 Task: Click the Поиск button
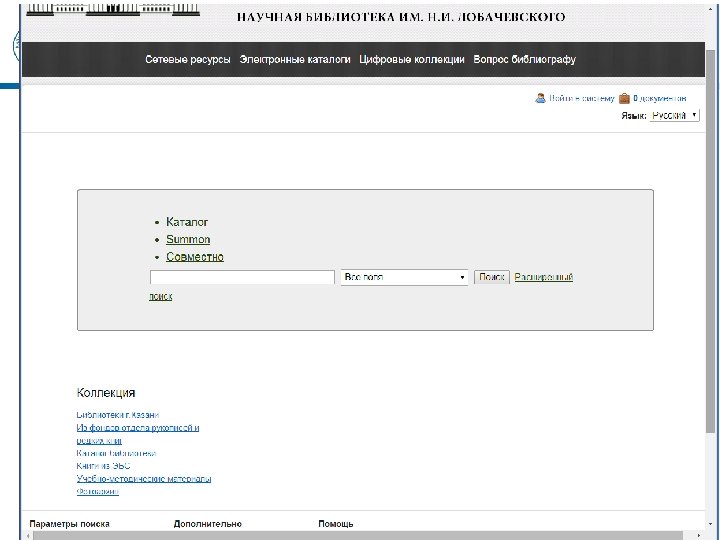(x=491, y=277)
